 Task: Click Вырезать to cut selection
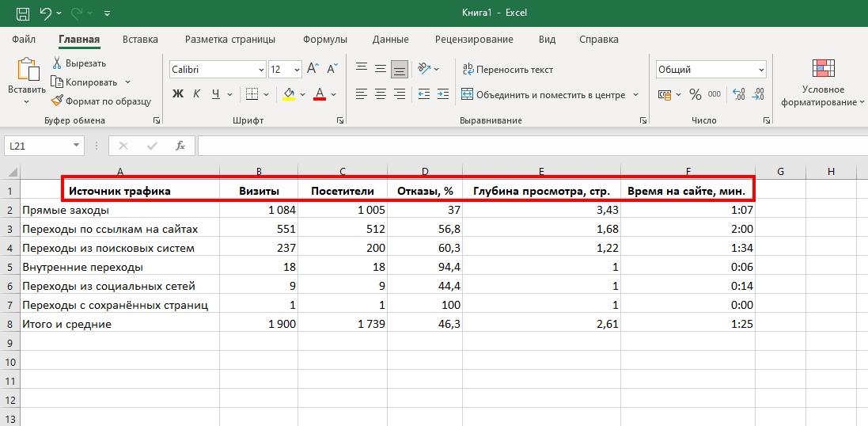click(79, 63)
